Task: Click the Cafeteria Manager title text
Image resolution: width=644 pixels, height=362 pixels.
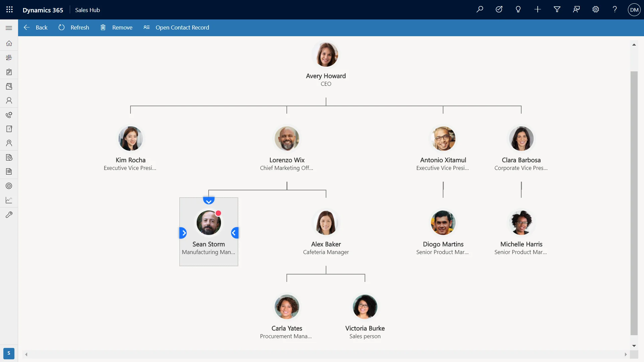Action: (326, 252)
